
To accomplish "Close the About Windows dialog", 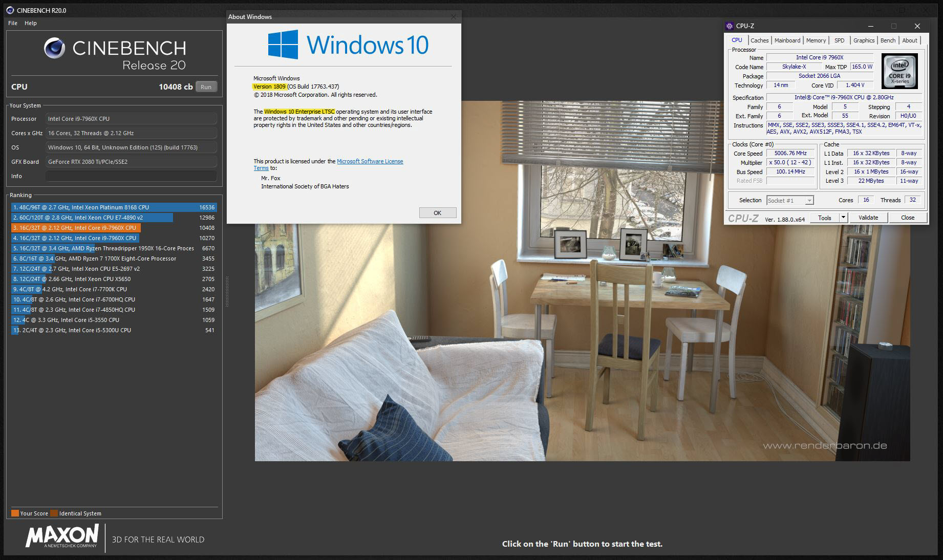I will [x=453, y=17].
